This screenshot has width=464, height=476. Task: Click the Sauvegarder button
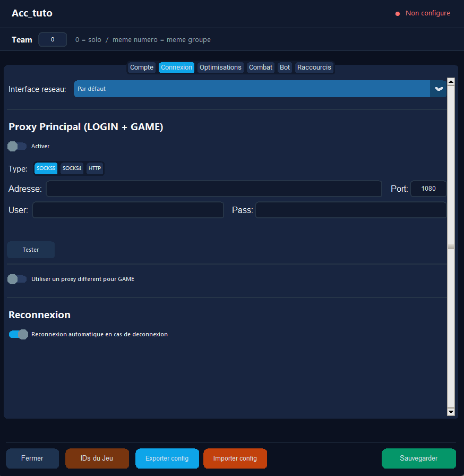click(418, 458)
